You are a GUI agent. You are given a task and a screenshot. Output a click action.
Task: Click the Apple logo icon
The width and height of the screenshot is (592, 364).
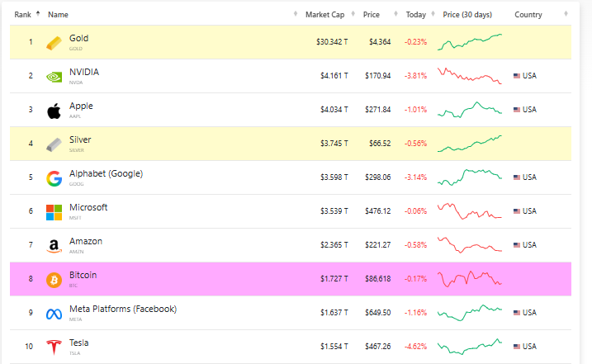coord(54,110)
